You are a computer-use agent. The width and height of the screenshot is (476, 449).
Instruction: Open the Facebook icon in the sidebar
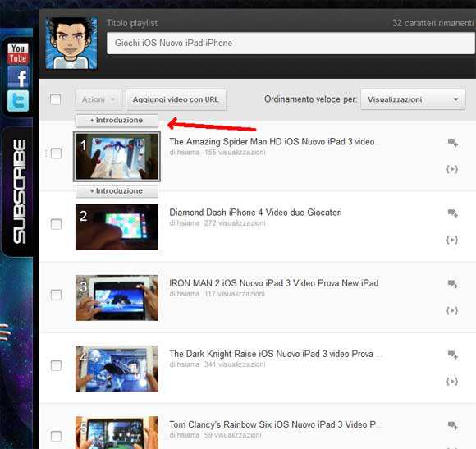[18, 77]
